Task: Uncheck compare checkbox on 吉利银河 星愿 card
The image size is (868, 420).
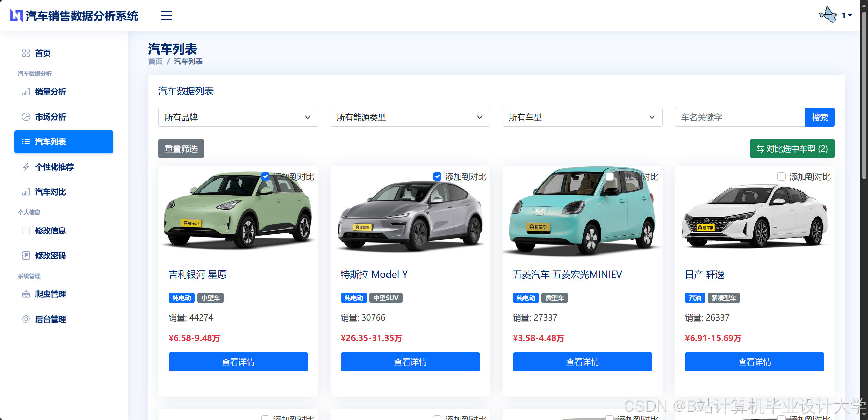Action: coord(265,176)
